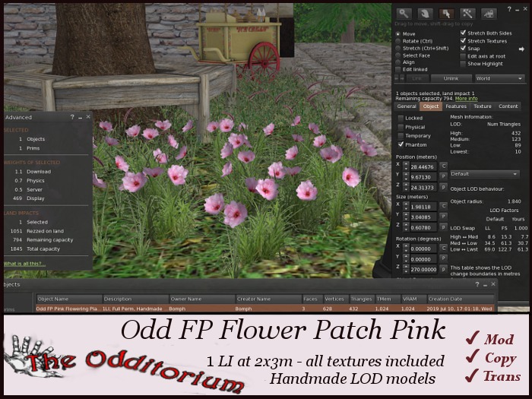The height and width of the screenshot is (399, 532).
Task: Select the Focus magnifier tool
Action: point(404,14)
